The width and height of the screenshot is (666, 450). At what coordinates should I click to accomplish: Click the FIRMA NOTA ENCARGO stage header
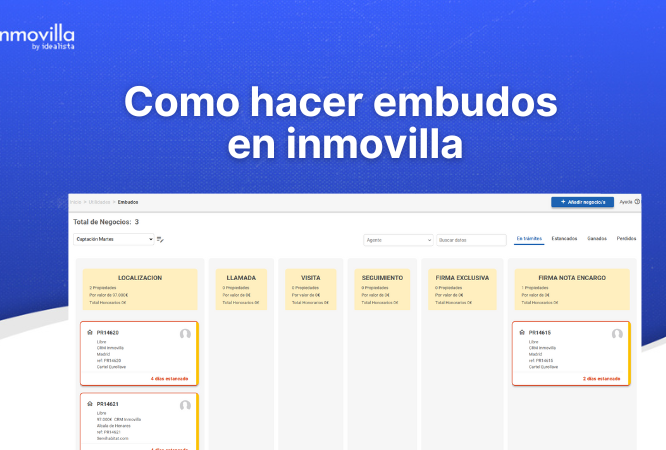570,277
